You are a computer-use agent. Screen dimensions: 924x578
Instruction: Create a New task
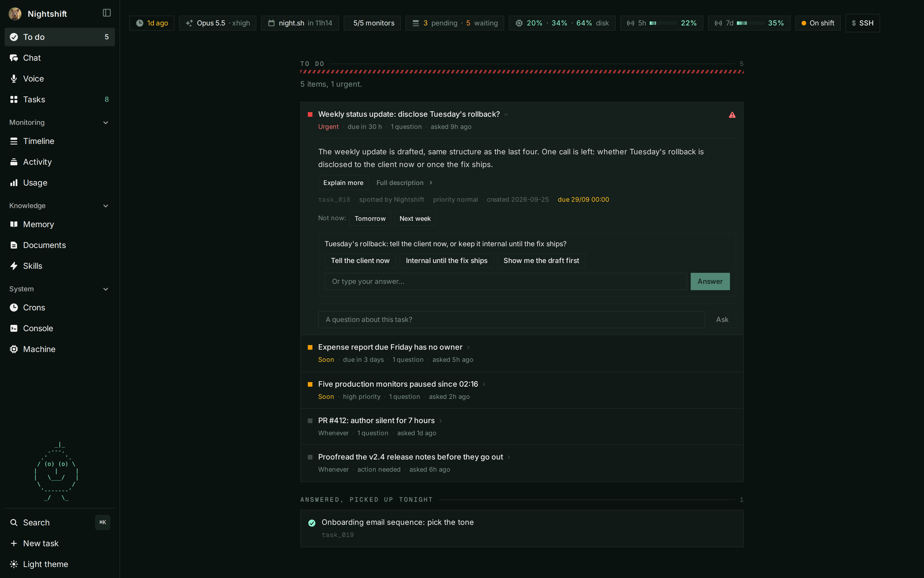pos(59,544)
